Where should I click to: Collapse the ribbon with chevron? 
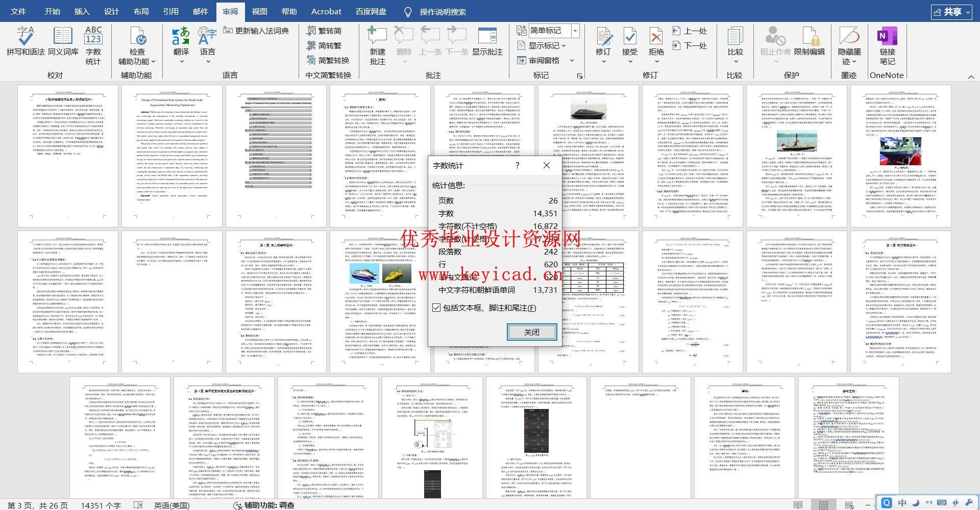[971, 77]
